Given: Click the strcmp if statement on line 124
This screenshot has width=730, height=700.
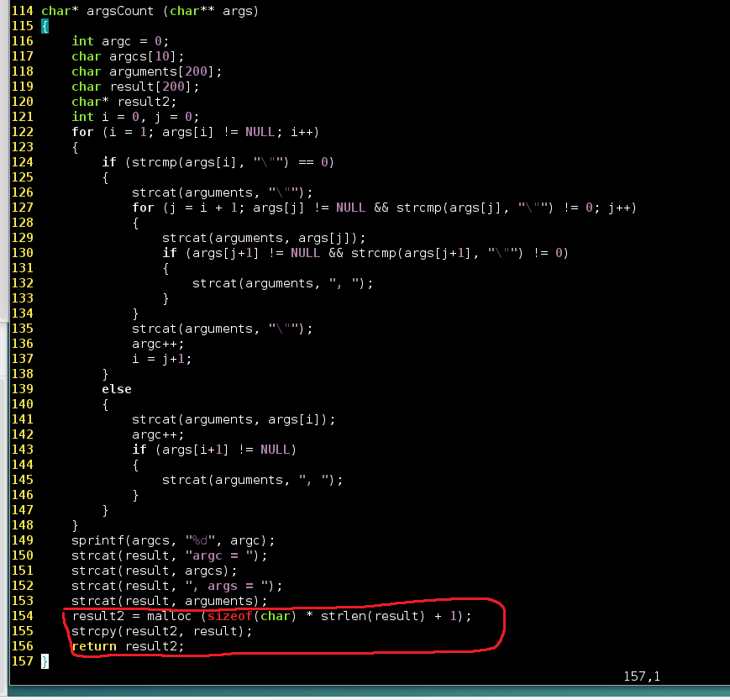Looking at the screenshot, I should click(218, 162).
